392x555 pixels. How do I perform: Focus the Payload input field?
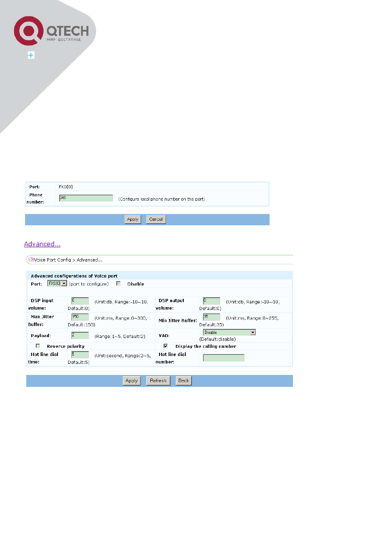(80, 335)
